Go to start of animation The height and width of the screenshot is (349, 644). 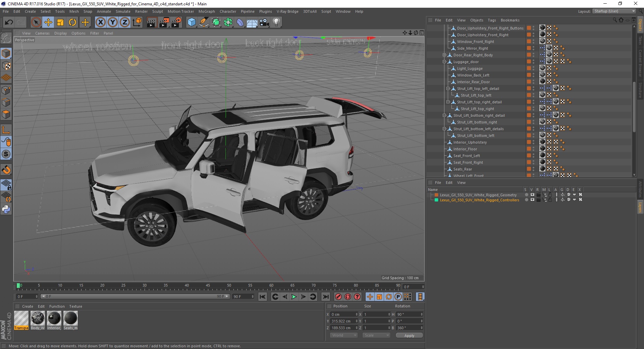263,297
